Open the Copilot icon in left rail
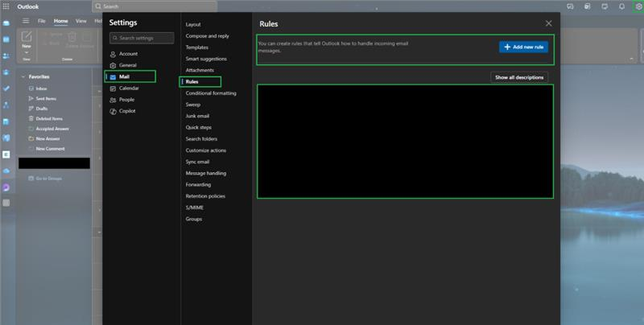 tap(6, 187)
